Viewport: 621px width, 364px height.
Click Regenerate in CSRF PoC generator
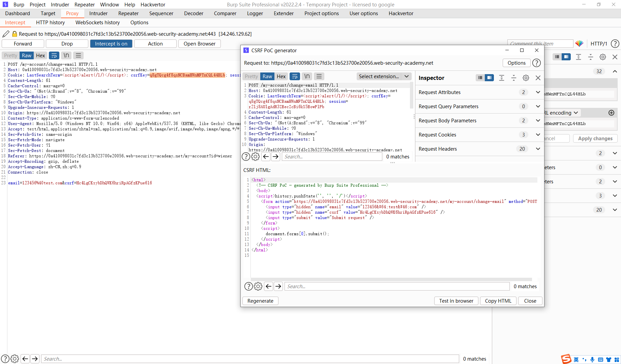[x=260, y=301]
